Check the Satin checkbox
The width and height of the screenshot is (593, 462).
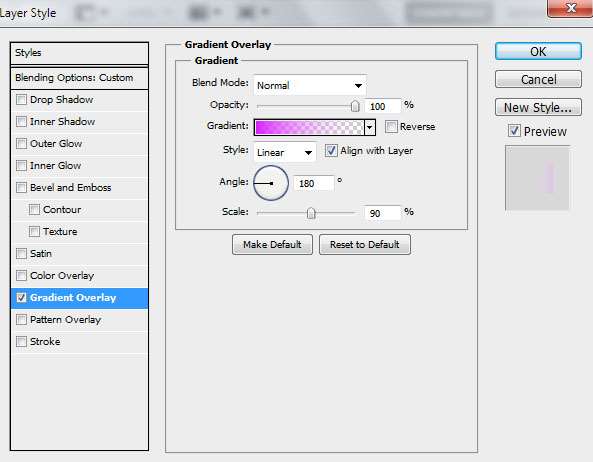click(21, 253)
